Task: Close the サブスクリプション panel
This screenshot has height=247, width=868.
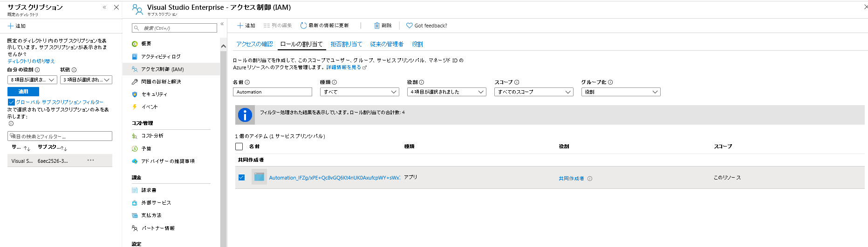Action: (116, 7)
